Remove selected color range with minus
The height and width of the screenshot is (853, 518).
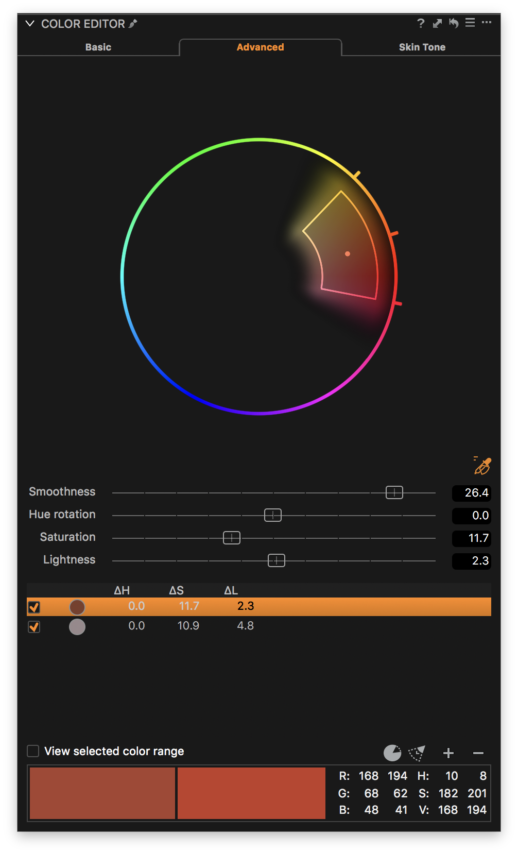(x=478, y=753)
